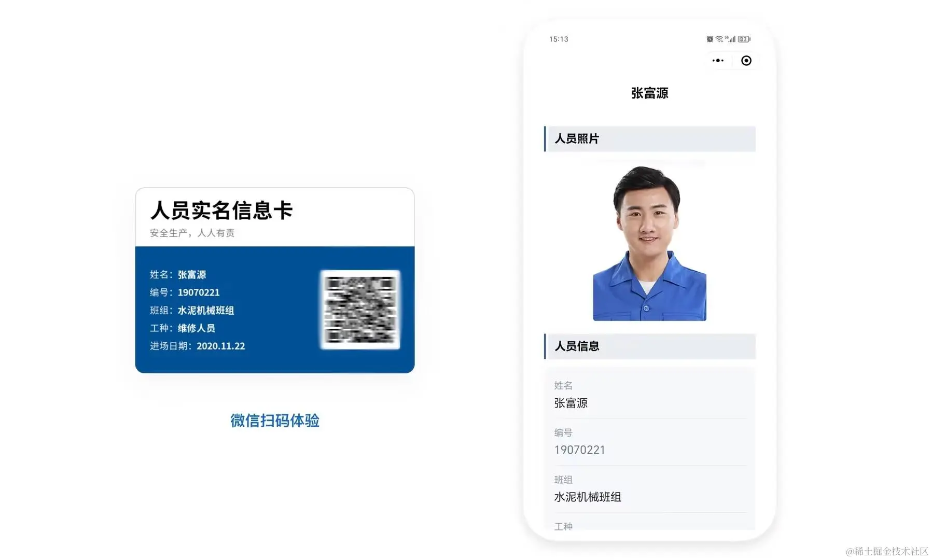The width and height of the screenshot is (932, 560).
Task: Click the battery level indicator
Action: 744,39
